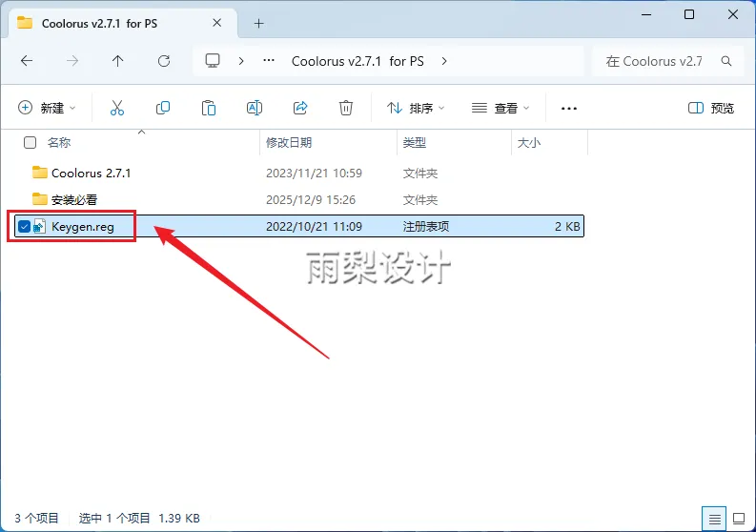Screen dimensions: 756x532
Task: Go back using the left arrow
Action: click(27, 61)
